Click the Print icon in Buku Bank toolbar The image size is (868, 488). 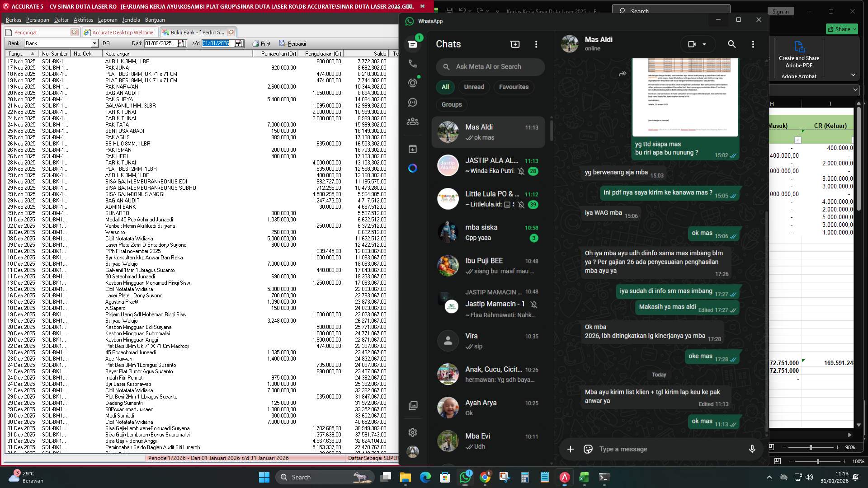point(261,43)
